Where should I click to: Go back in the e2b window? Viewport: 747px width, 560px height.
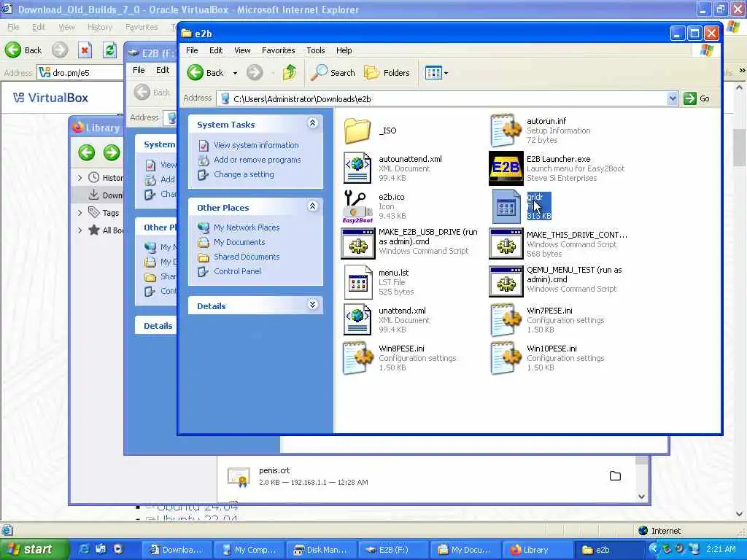click(x=206, y=72)
